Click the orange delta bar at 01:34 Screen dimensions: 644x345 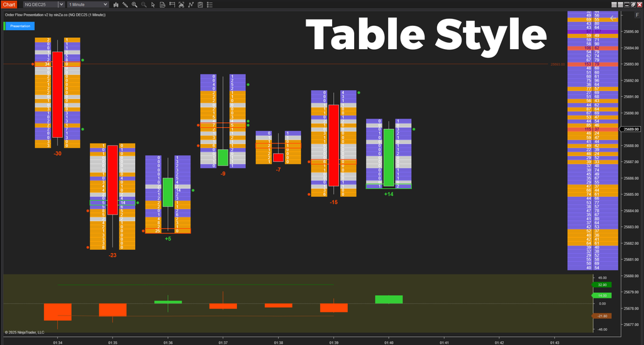57,312
